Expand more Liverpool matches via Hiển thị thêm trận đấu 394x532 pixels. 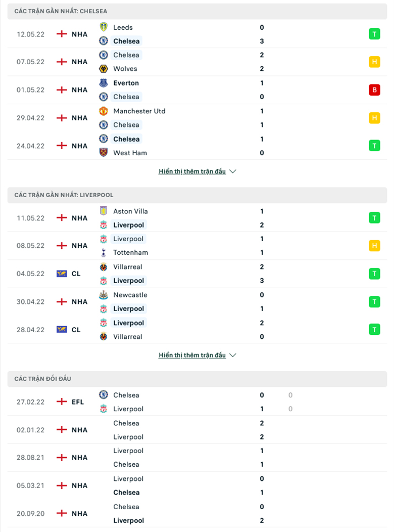point(192,355)
